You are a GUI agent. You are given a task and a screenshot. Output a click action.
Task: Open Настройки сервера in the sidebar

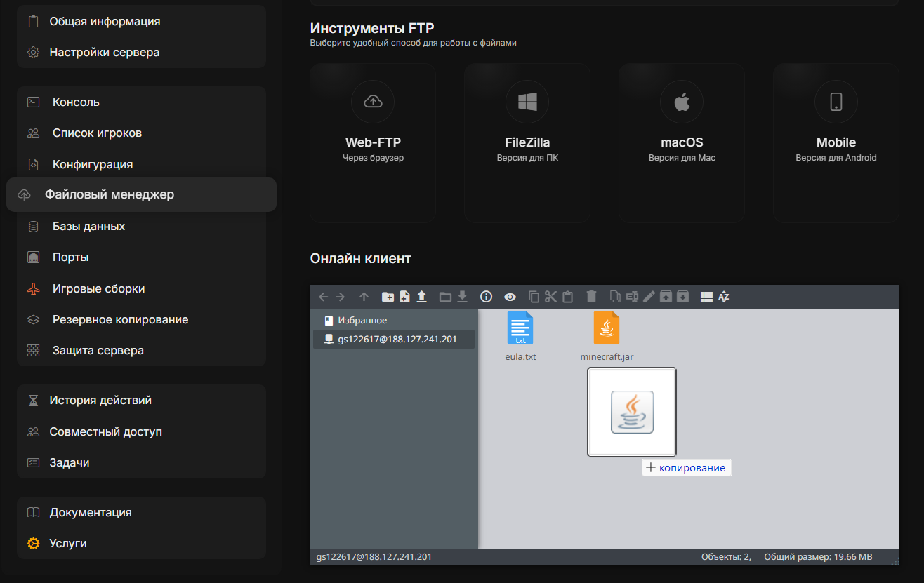[x=141, y=52]
